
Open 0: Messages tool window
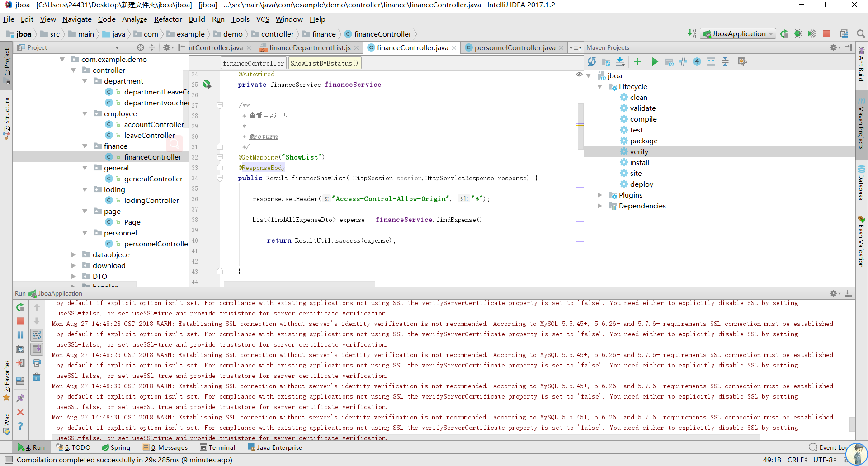click(165, 447)
